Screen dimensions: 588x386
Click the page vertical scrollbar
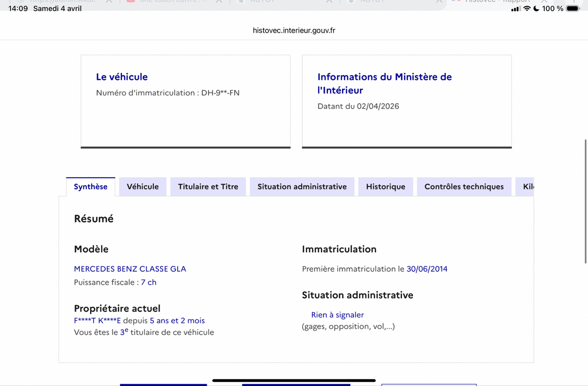[x=586, y=201]
